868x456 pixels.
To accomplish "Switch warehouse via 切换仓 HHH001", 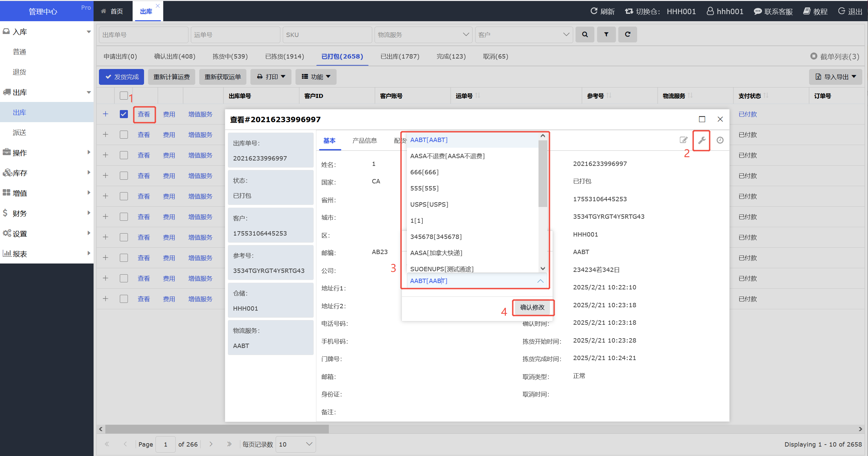I will pyautogui.click(x=660, y=11).
